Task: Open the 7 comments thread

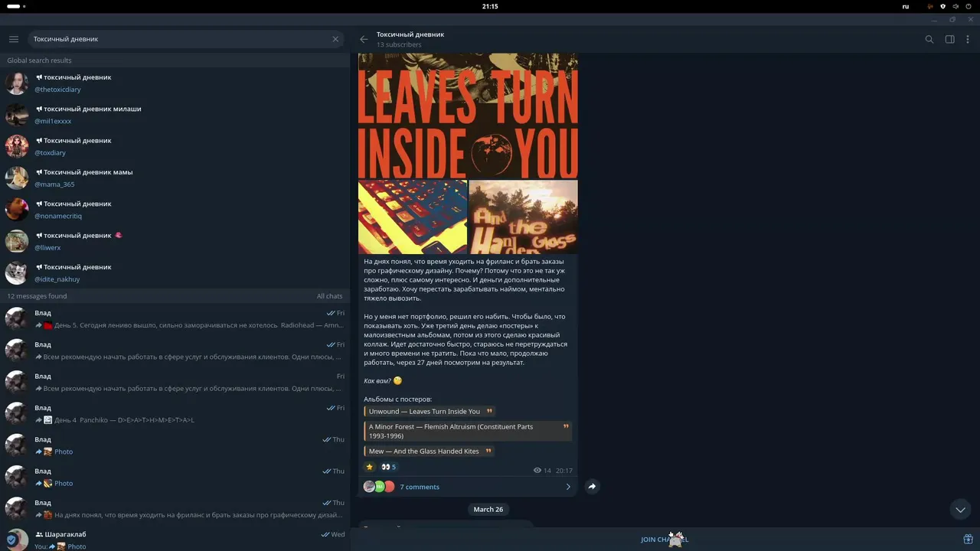Action: pyautogui.click(x=468, y=487)
